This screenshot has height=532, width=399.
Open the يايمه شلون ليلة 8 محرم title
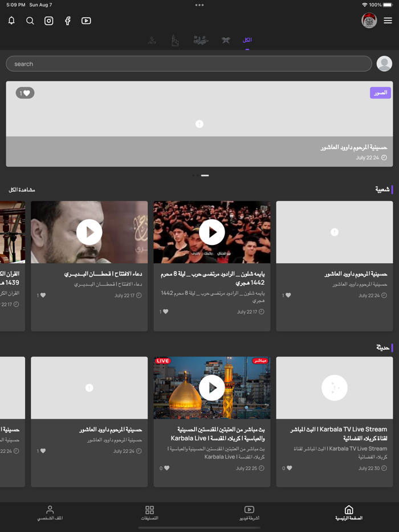coord(213,278)
